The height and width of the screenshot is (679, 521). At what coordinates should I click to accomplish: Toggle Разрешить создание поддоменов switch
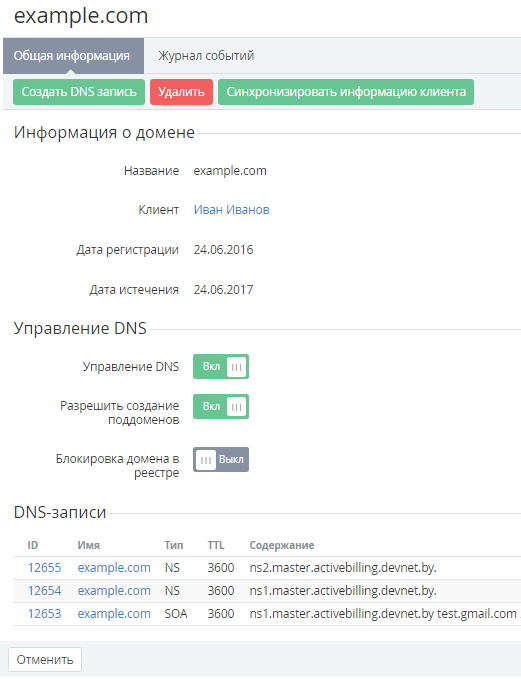(221, 407)
